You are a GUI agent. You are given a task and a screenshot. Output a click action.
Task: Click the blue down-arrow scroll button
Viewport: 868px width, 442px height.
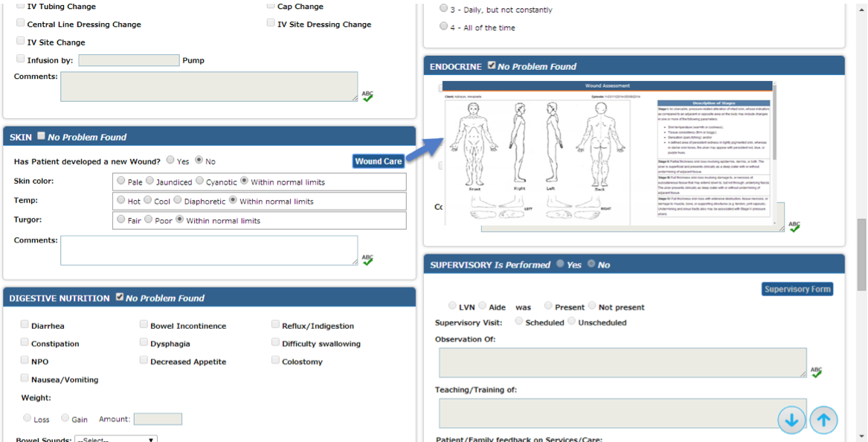pyautogui.click(x=791, y=420)
